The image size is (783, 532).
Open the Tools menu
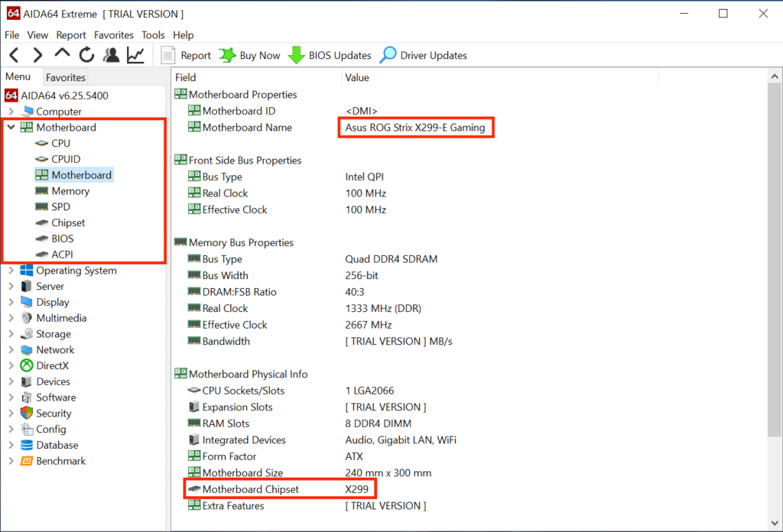point(153,35)
